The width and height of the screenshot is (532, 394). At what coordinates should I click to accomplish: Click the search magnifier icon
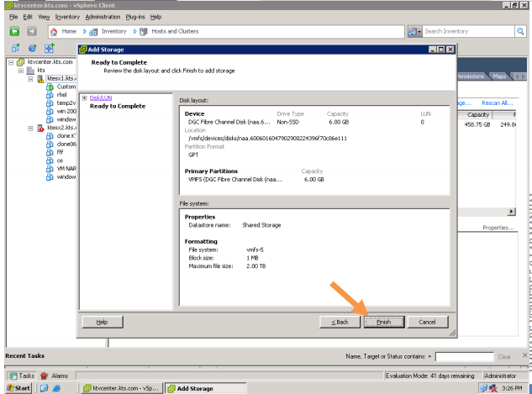tap(520, 32)
